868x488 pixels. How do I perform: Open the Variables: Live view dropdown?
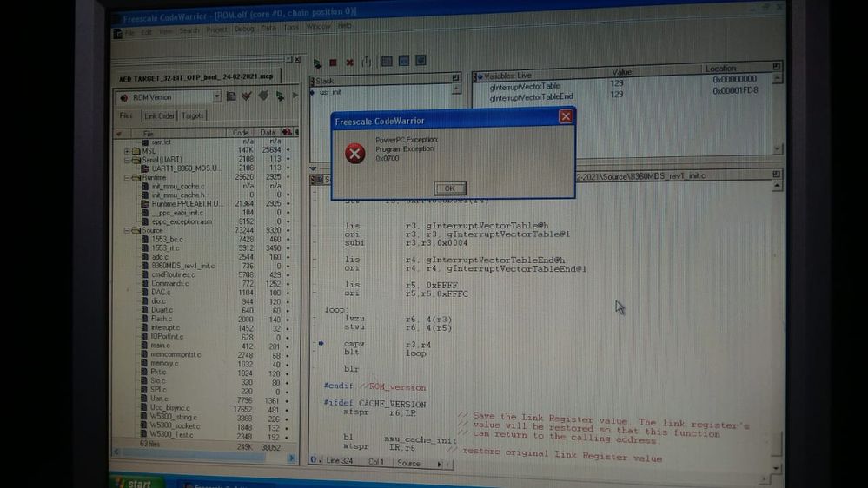pyautogui.click(x=480, y=76)
